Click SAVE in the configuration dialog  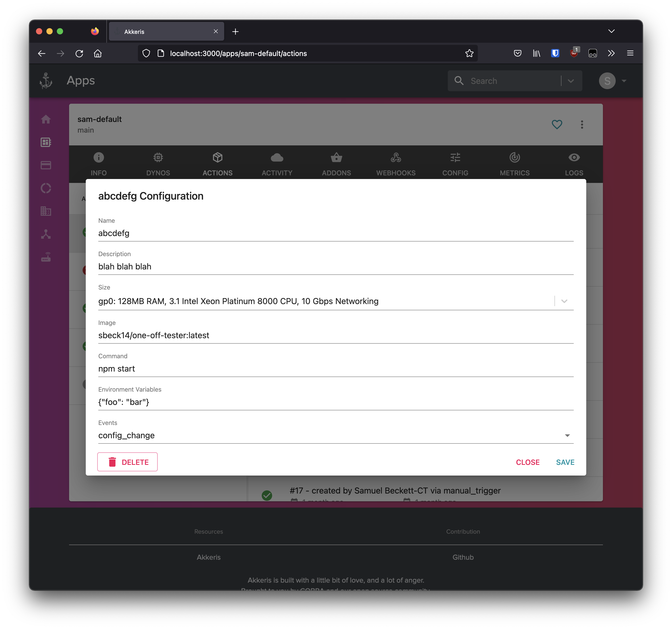565,462
